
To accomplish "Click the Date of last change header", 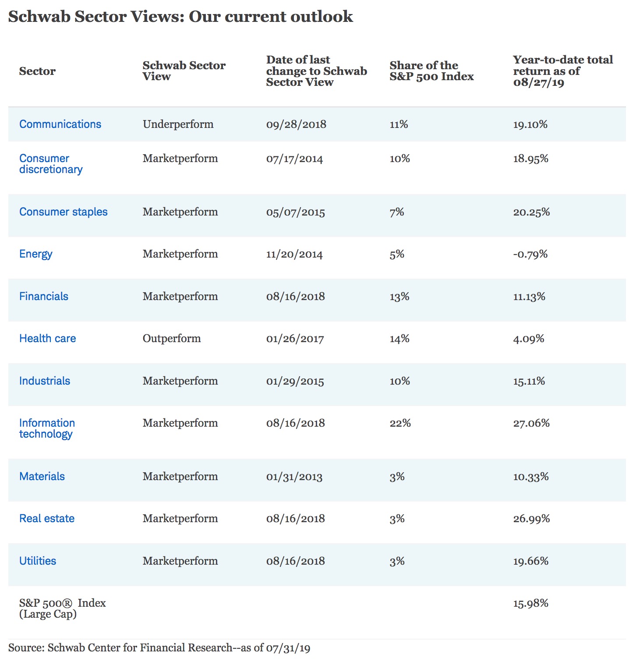I will 316,71.
